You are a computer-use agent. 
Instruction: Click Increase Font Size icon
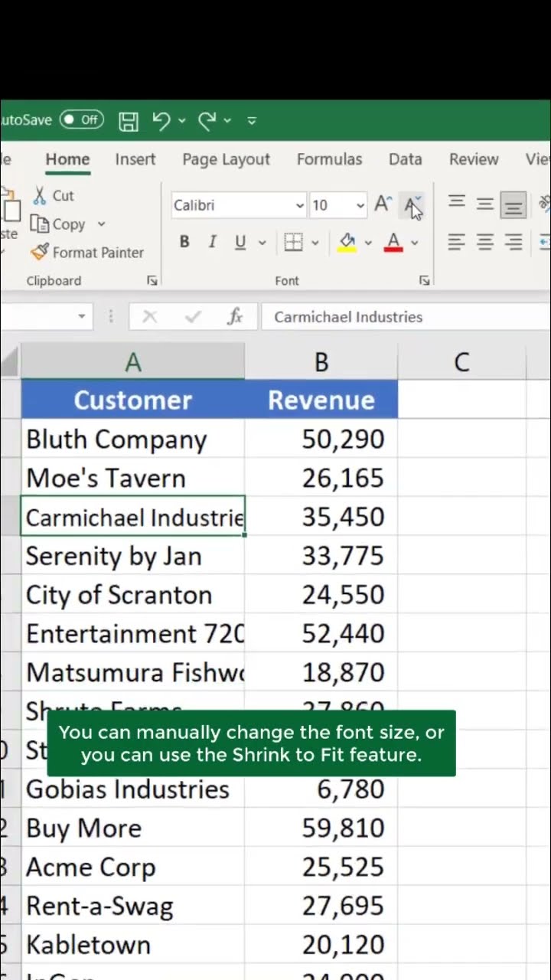pyautogui.click(x=383, y=204)
